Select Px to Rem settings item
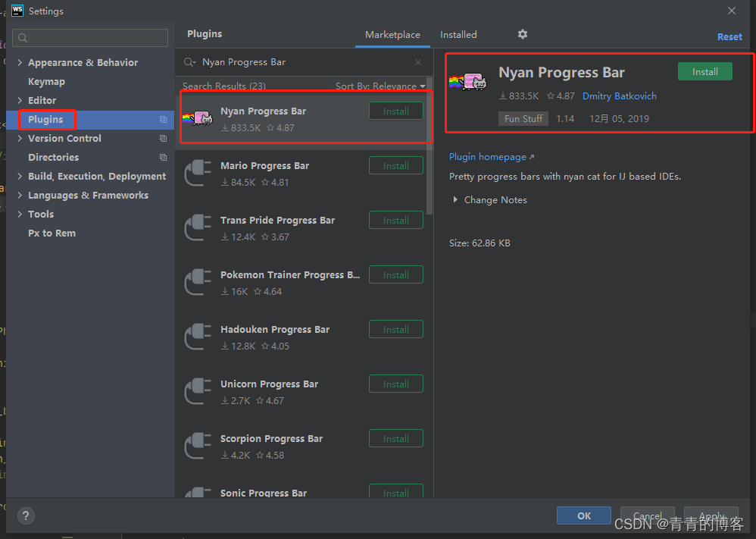The width and height of the screenshot is (756, 539). (52, 233)
